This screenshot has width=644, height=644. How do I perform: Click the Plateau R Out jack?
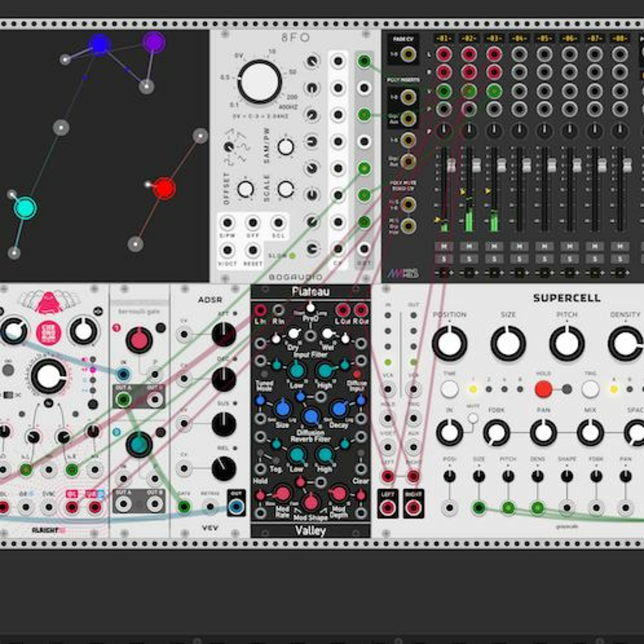click(361, 310)
